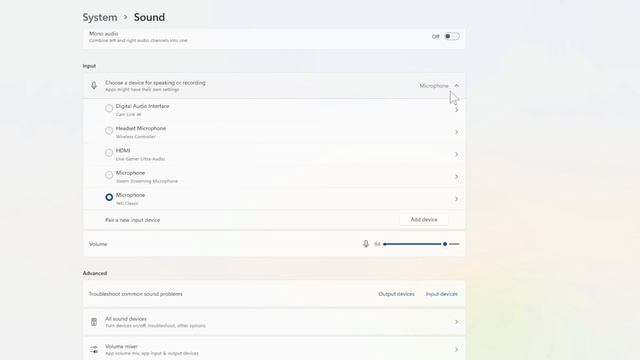640x360 pixels.
Task: Click the System breadcrumb link
Action: pos(100,17)
